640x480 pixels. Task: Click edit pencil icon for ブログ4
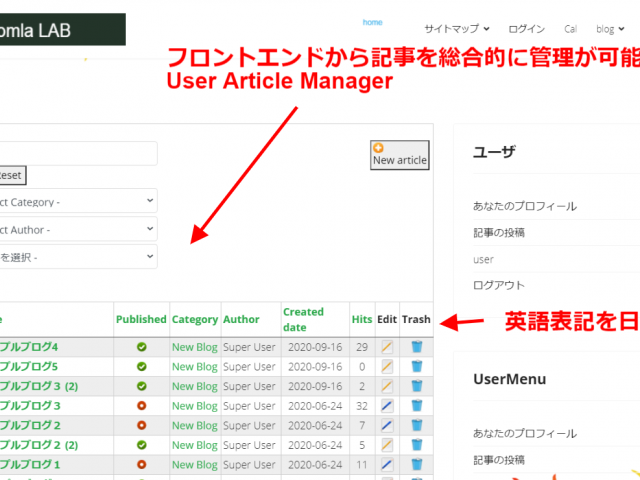tap(387, 347)
